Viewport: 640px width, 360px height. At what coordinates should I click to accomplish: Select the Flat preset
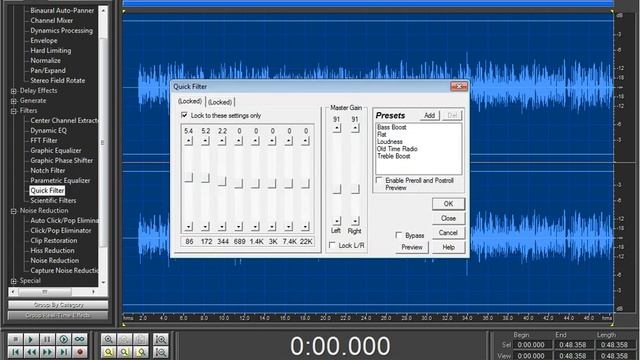pos(382,134)
